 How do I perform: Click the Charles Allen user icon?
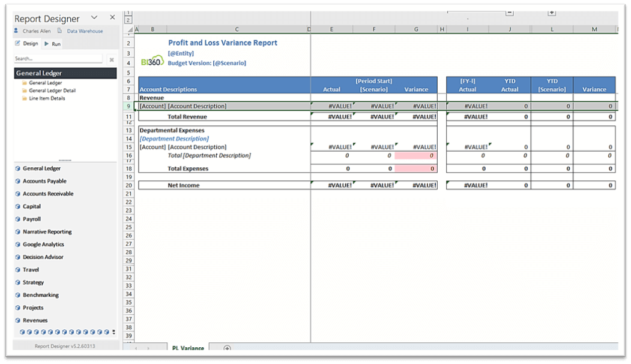click(x=17, y=31)
